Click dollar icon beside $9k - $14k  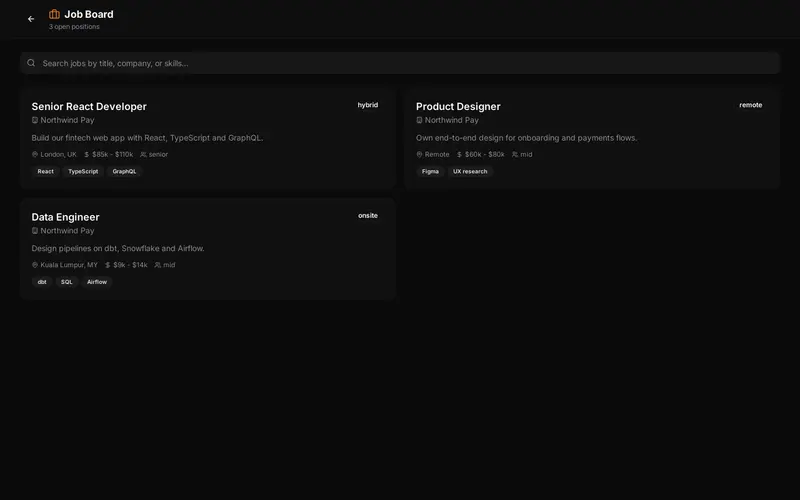(108, 265)
